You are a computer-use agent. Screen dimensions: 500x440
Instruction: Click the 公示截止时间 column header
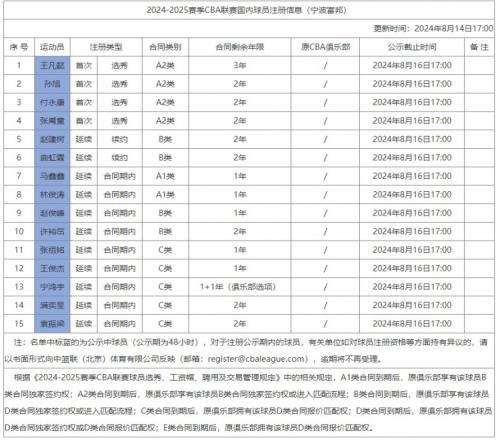click(412, 47)
